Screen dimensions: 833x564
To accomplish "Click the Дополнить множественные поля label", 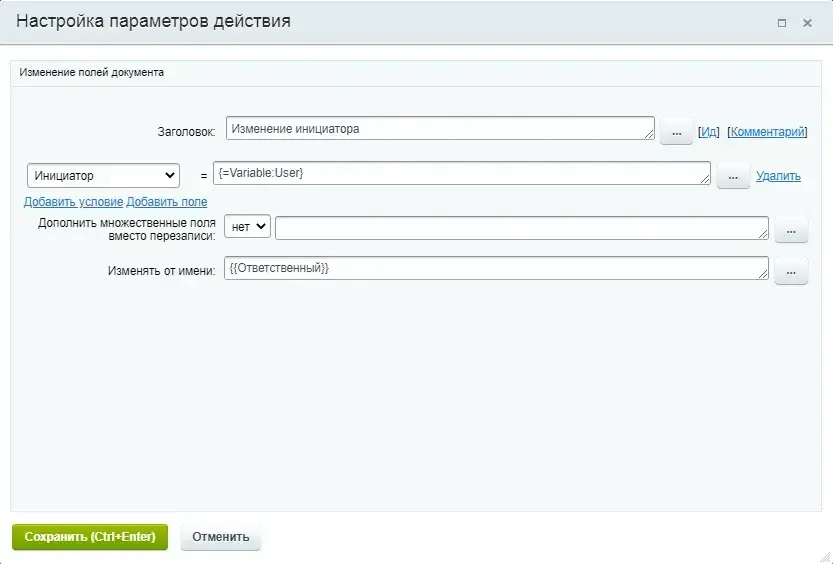I will [126, 229].
